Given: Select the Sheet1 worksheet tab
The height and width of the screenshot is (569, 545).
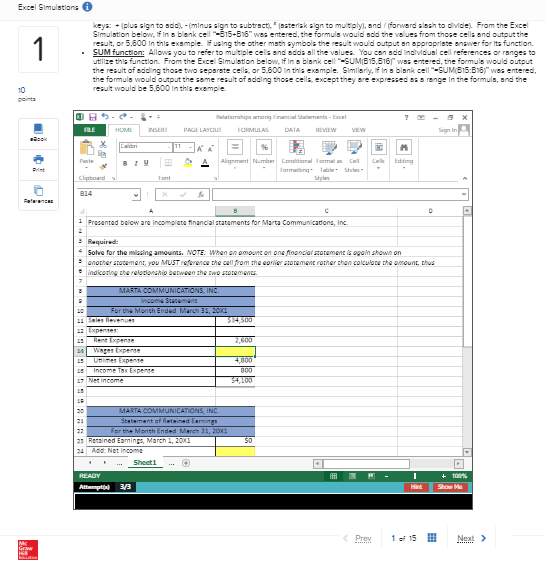Looking at the screenshot, I should pyautogui.click(x=145, y=463).
